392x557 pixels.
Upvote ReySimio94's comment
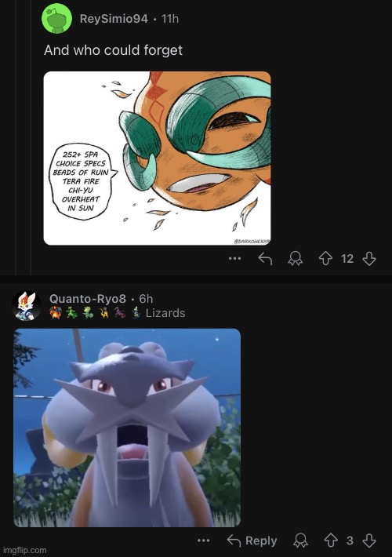point(325,259)
